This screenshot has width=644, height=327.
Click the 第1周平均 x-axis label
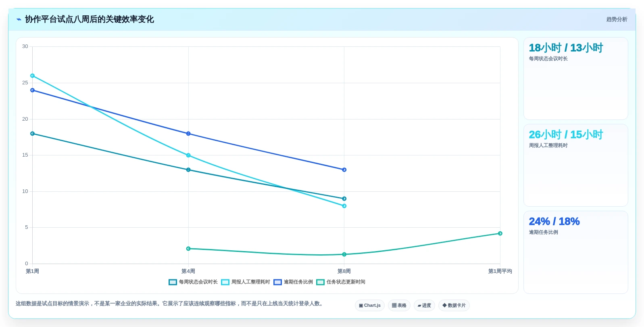tap(500, 271)
